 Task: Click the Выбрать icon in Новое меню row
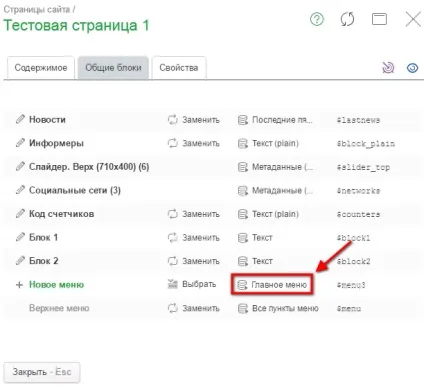tap(172, 284)
